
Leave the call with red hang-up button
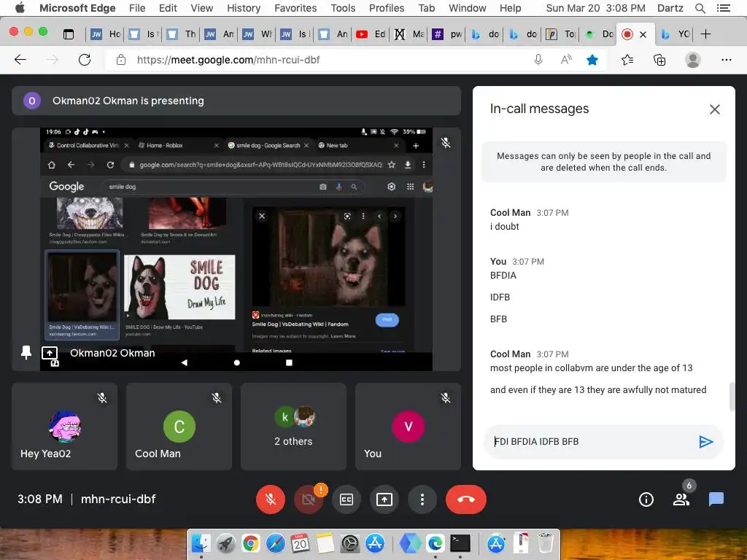pyautogui.click(x=466, y=499)
